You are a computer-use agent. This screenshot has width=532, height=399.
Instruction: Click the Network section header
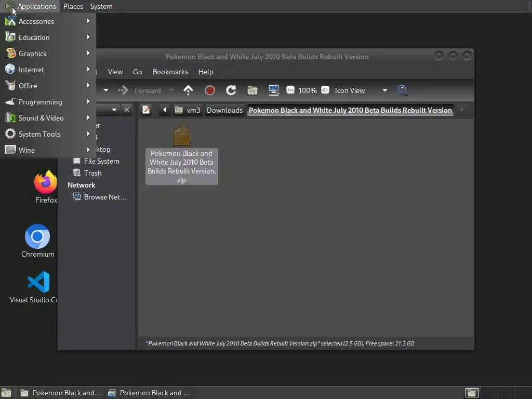click(x=81, y=185)
